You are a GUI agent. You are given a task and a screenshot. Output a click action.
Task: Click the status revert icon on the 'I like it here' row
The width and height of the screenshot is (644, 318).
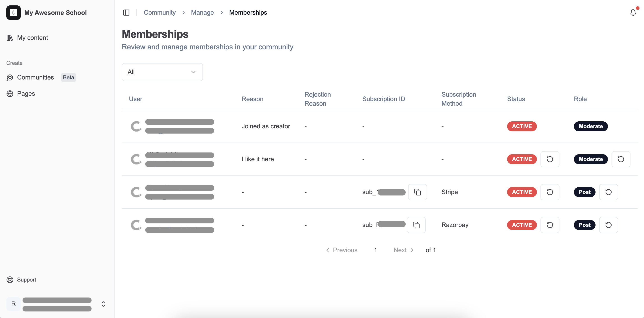pos(550,159)
